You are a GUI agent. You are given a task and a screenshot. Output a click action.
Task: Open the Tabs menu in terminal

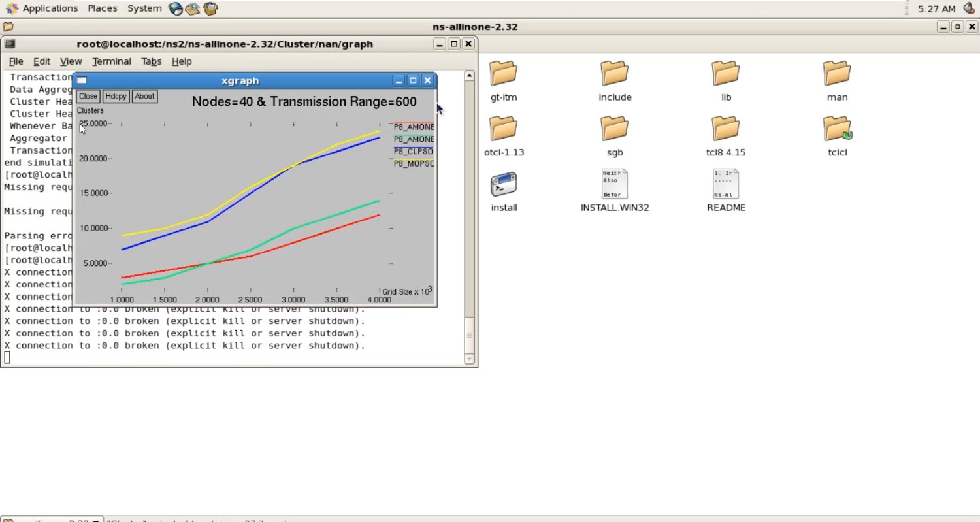tap(151, 61)
